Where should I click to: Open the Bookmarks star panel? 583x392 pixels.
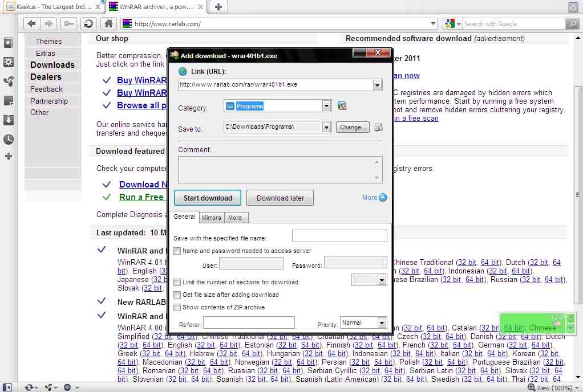click(x=8, y=43)
